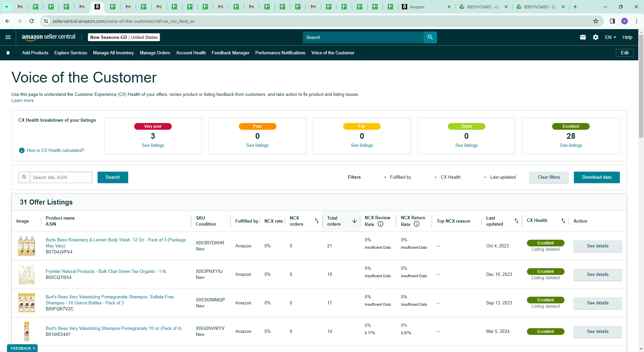This screenshot has width=644, height=352.
Task: Click the Clear filters button
Action: tap(549, 177)
